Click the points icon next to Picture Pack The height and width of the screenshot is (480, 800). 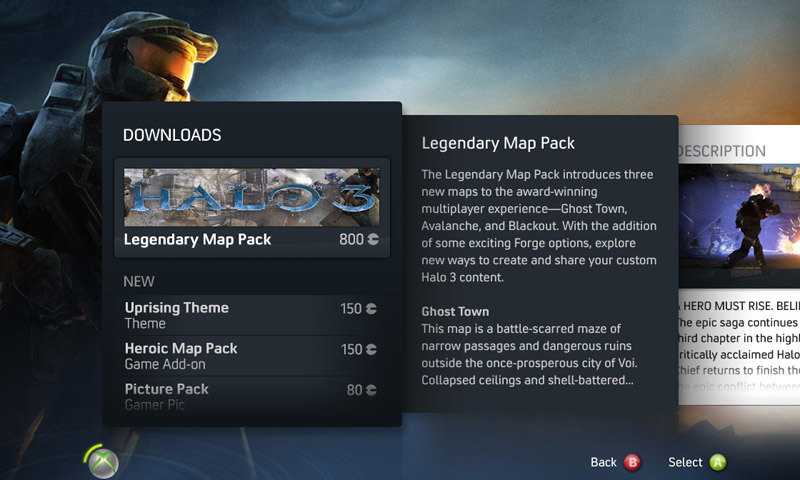tap(371, 390)
